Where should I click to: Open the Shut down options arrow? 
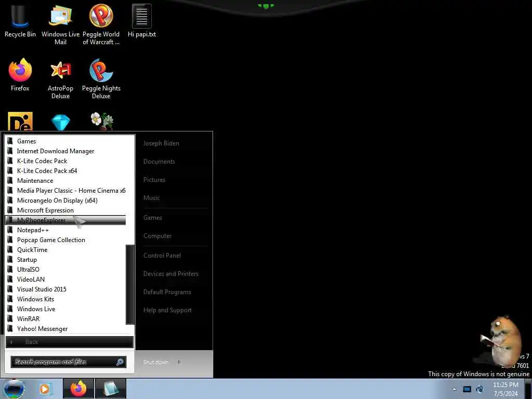(x=179, y=362)
